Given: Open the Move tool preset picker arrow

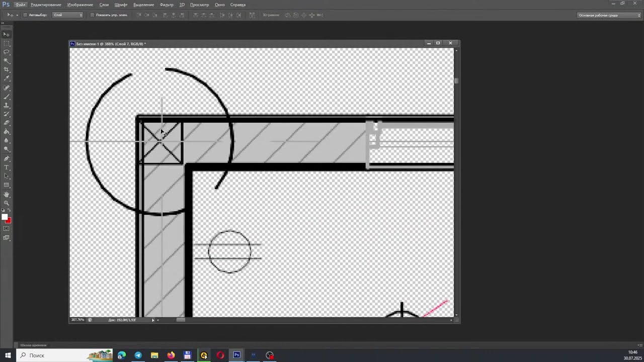Looking at the screenshot, I should click(x=17, y=15).
